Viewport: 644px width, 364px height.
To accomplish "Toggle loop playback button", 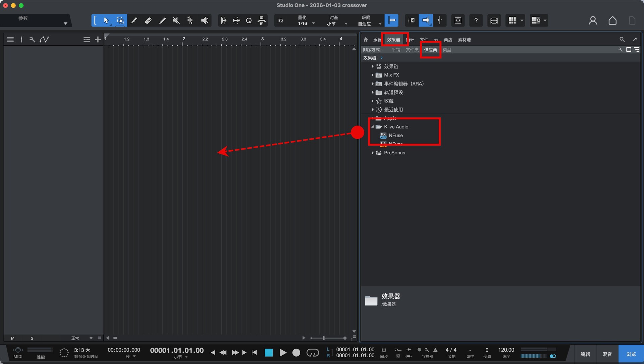I will (312, 353).
